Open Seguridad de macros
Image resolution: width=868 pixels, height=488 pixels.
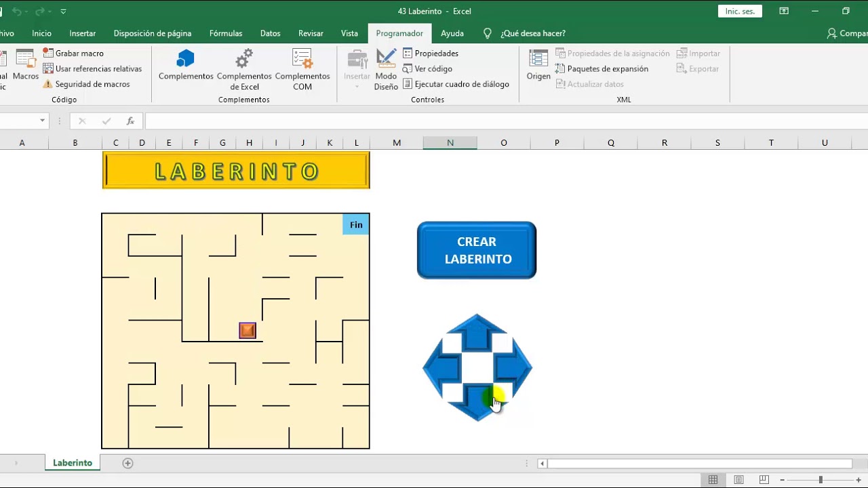pyautogui.click(x=86, y=84)
